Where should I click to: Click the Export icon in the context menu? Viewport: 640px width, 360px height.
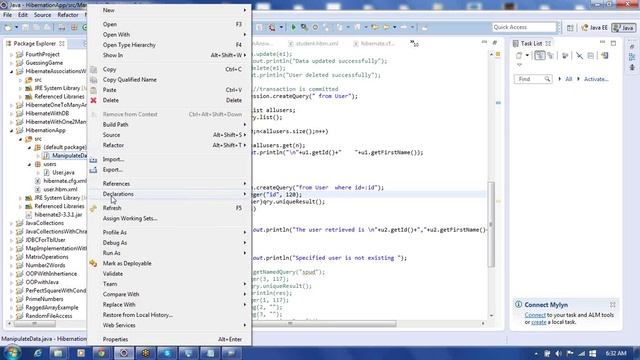click(x=93, y=169)
